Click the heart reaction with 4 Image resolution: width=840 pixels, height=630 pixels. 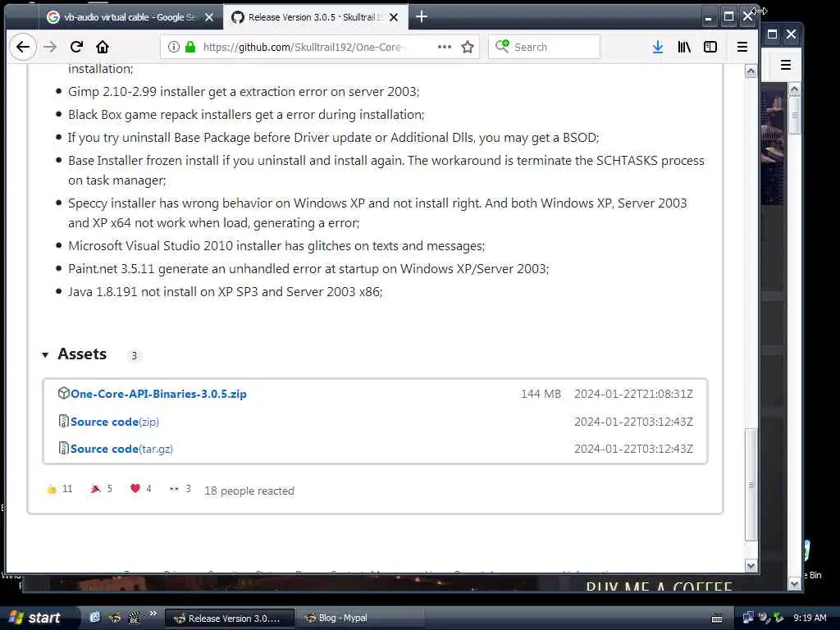(x=141, y=489)
